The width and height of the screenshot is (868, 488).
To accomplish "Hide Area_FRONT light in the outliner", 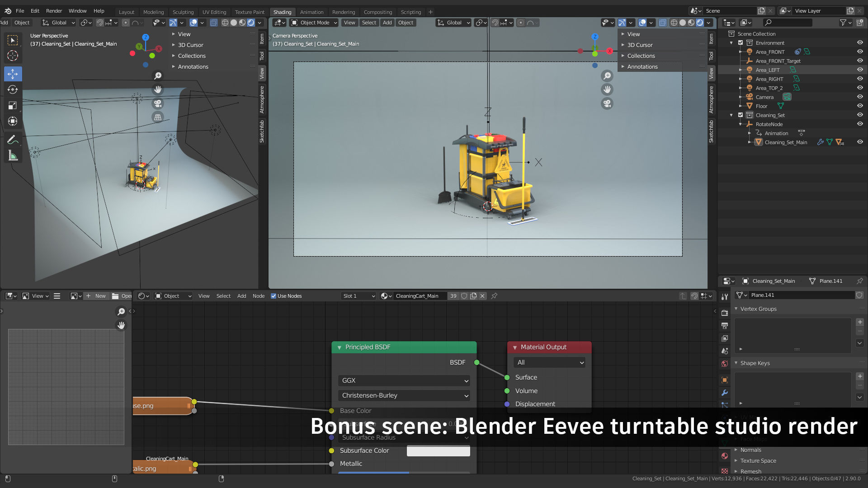I will coord(860,52).
